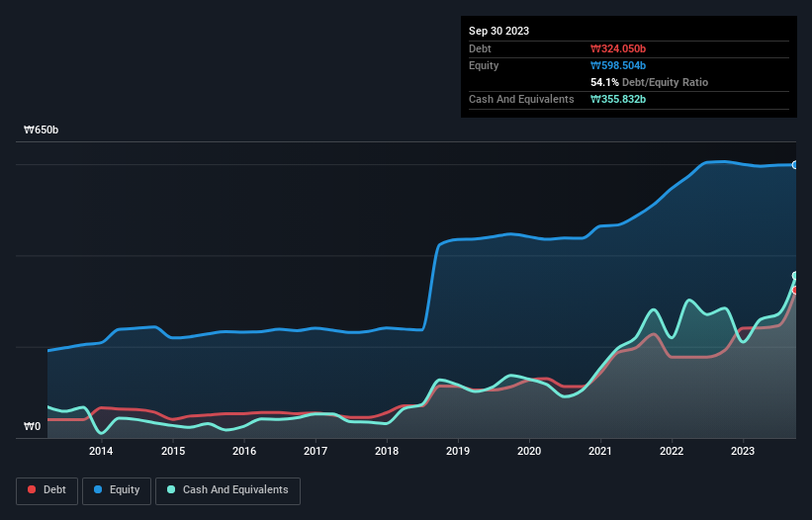Toggle Cash And Equivalents legend button
The image size is (812, 520).
pyautogui.click(x=227, y=490)
